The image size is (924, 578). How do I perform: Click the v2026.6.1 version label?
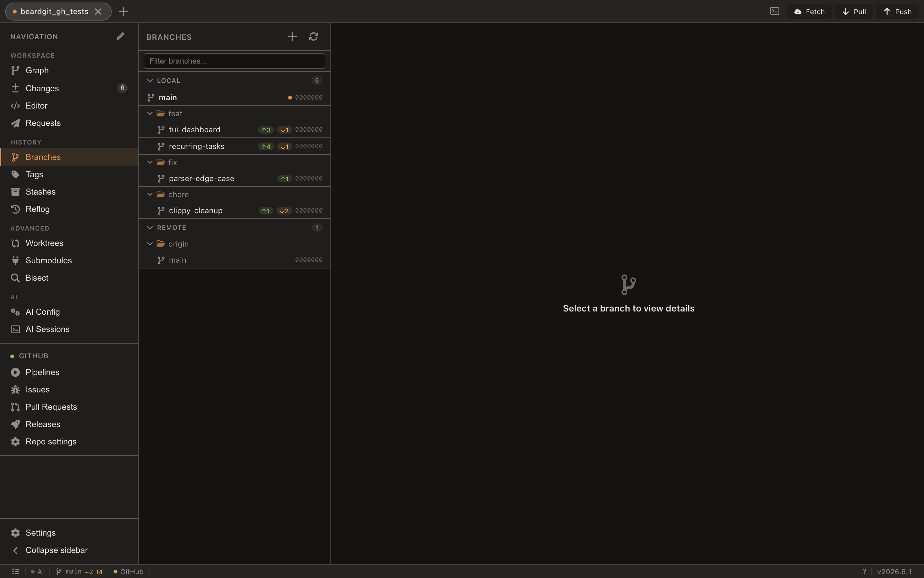[894, 572]
